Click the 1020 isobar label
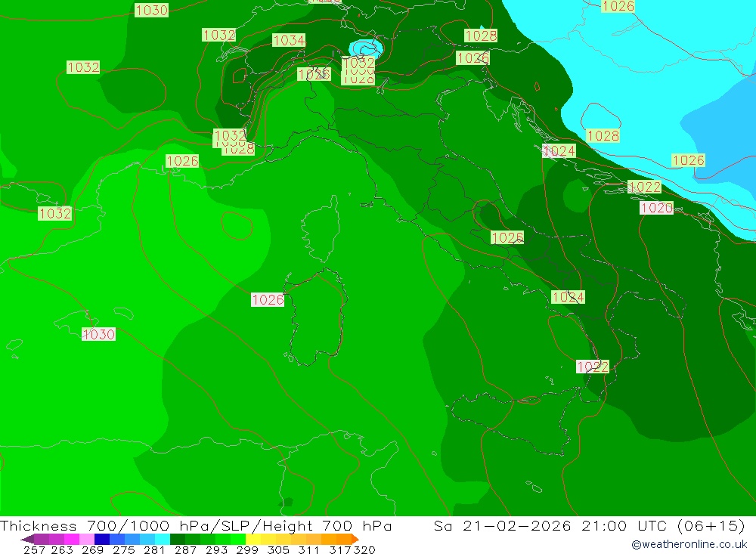Viewport: 756px width, 554px height. click(x=656, y=208)
